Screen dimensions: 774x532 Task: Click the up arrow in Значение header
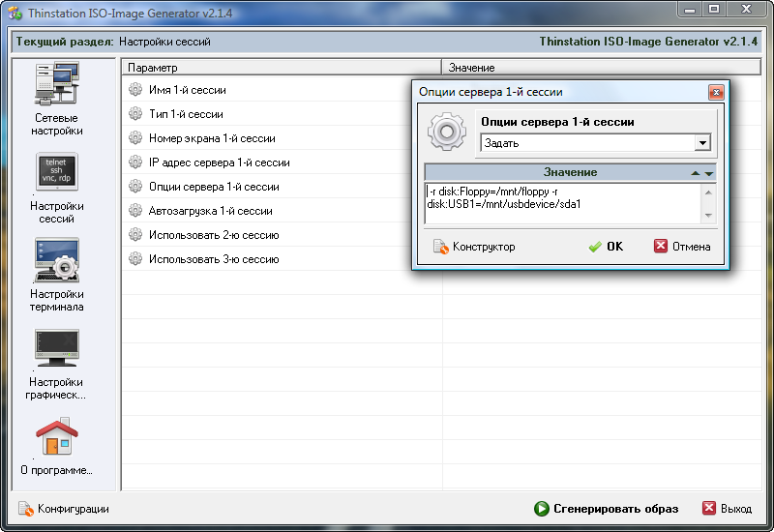coord(696,173)
